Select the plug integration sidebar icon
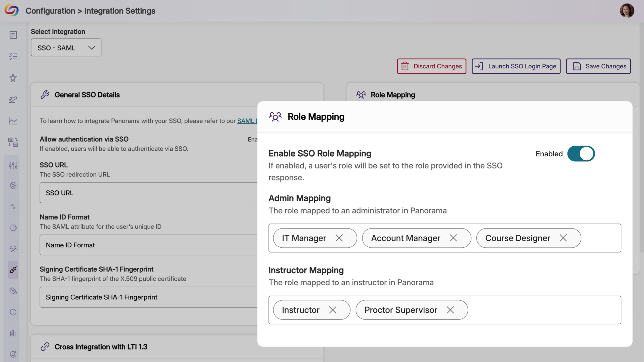The image size is (644, 362). click(13, 270)
